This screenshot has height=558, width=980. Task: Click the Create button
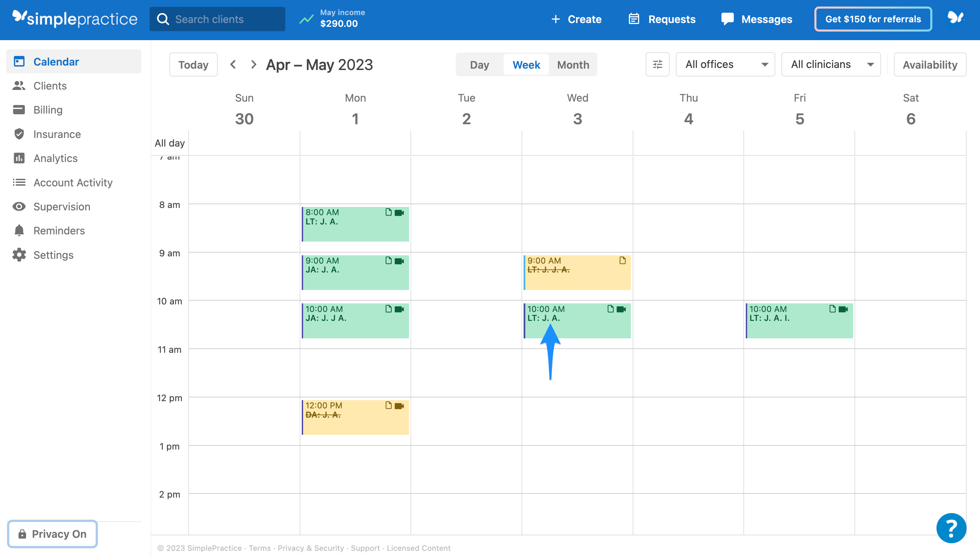point(576,19)
